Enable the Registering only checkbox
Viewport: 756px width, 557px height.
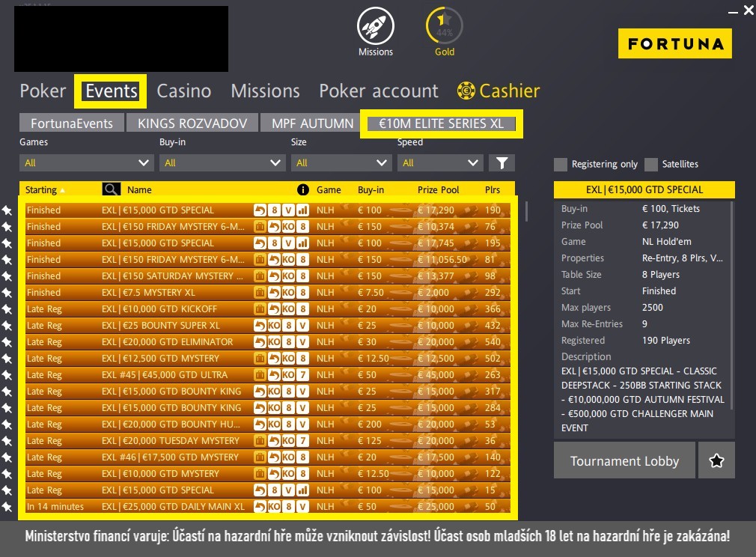560,165
